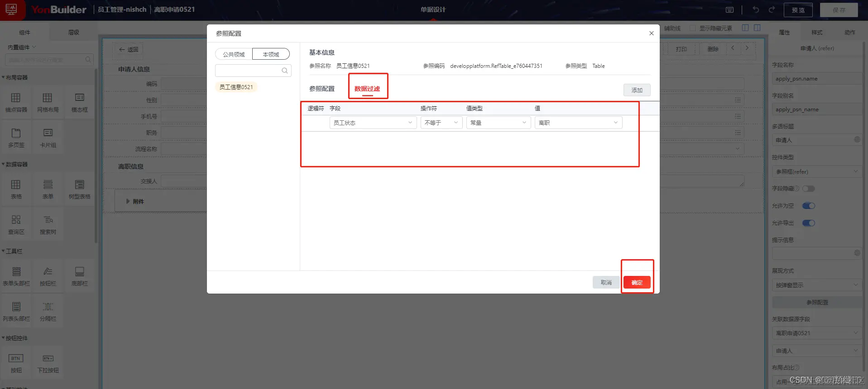Viewport: 868px width, 389px height.
Task: Click the 预览 preview button
Action: tap(798, 10)
